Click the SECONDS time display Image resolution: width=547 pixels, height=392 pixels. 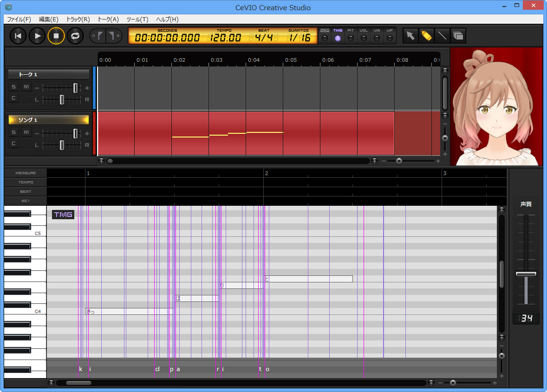tap(167, 36)
